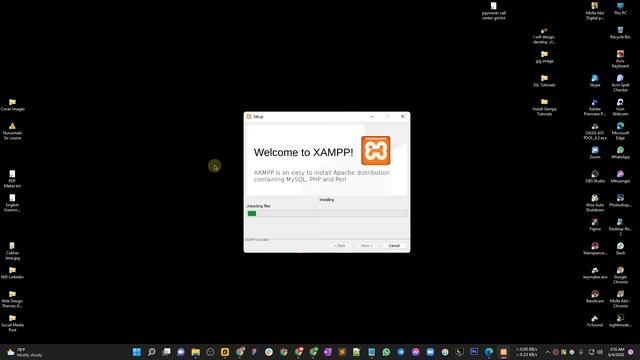Image resolution: width=640 pixels, height=360 pixels.
Task: Click Cancel in the XAMPP Setup window
Action: click(394, 246)
